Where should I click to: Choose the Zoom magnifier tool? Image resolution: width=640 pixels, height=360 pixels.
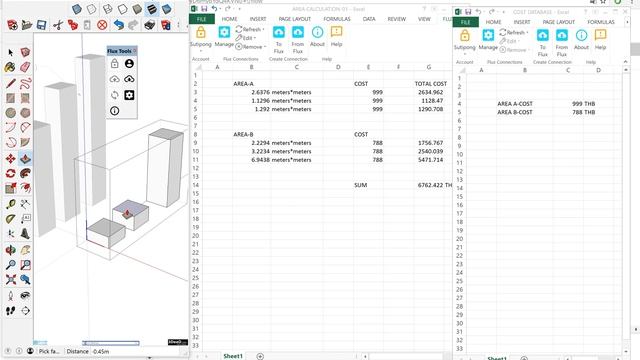click(11, 264)
